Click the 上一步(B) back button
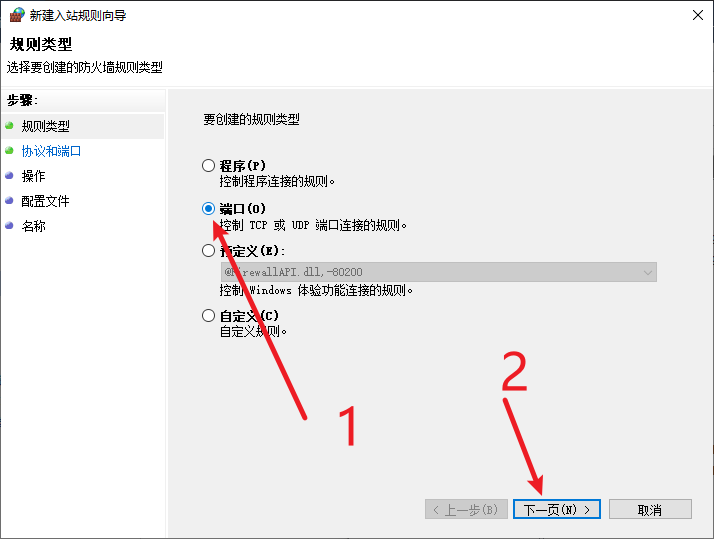 (466, 509)
